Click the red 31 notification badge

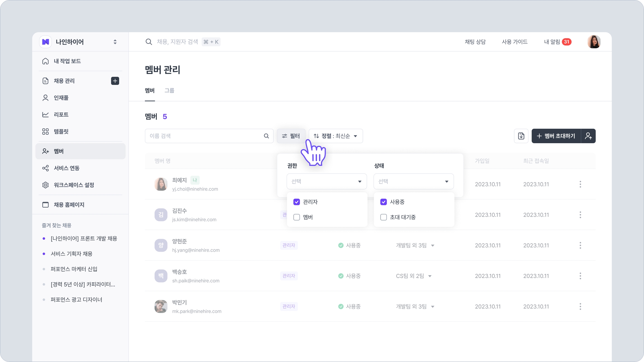coord(567,42)
